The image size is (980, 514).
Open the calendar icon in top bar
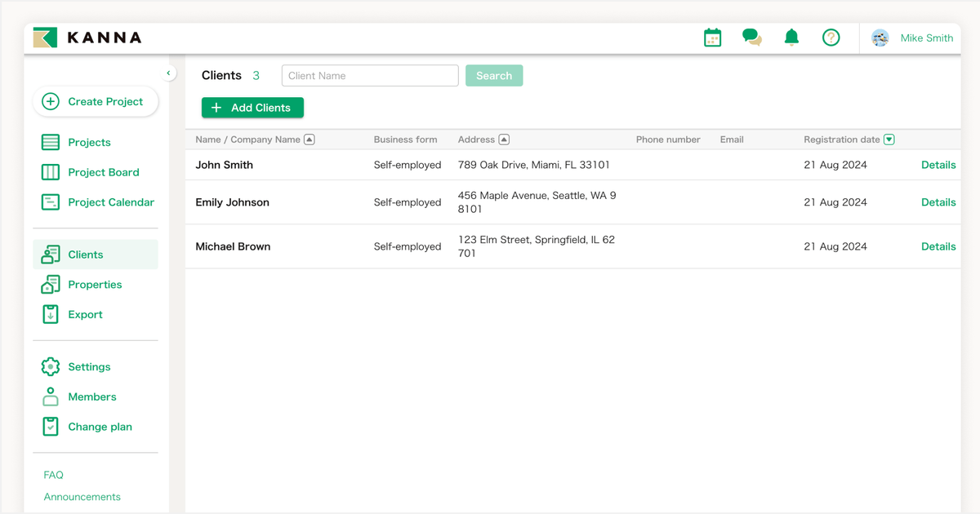click(711, 37)
